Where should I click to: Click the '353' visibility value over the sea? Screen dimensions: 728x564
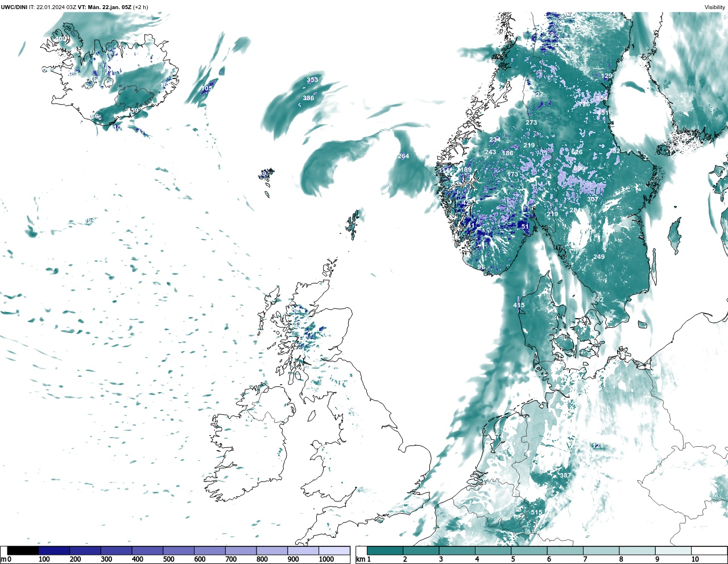[312, 80]
